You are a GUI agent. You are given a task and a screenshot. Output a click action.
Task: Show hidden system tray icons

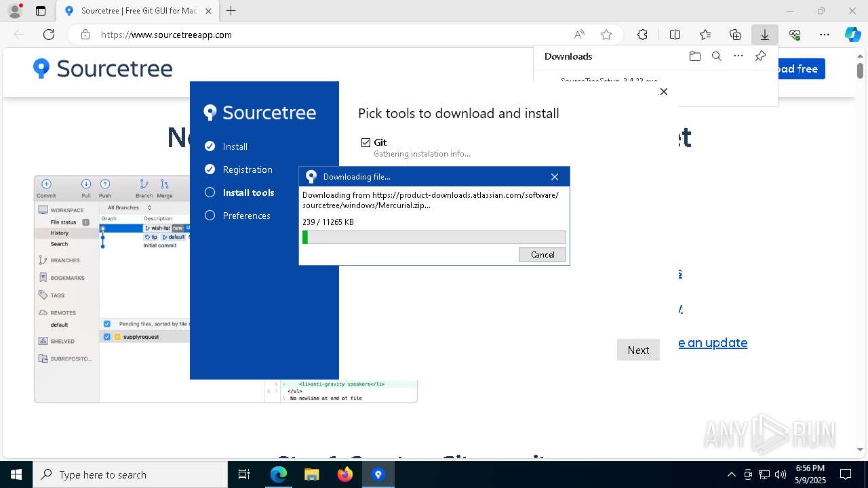[x=731, y=474]
